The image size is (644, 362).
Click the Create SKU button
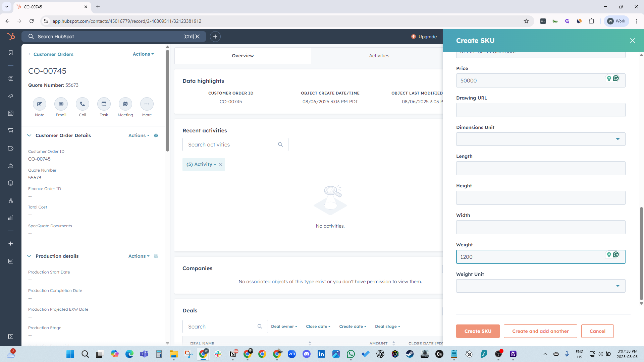[x=478, y=331]
